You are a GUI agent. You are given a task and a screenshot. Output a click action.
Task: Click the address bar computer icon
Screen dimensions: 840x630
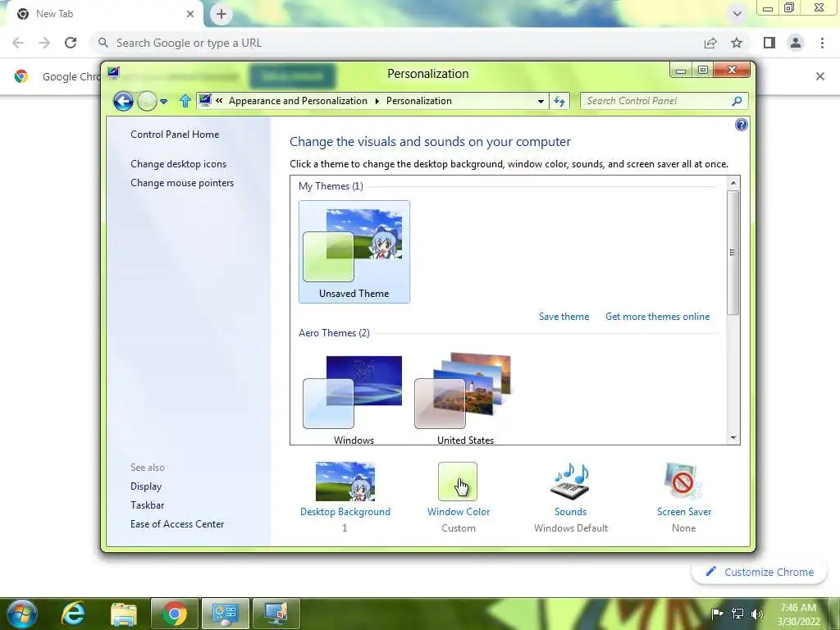[205, 100]
